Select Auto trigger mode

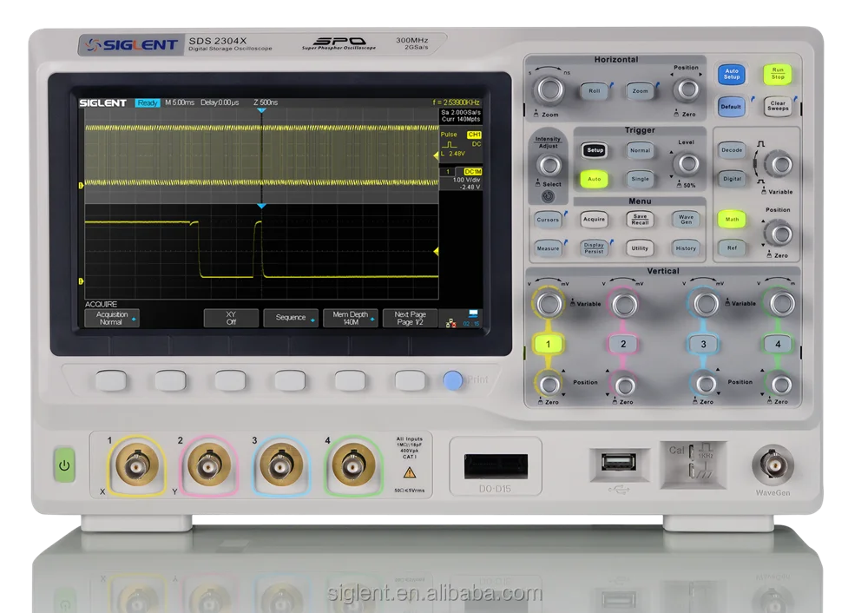[594, 179]
